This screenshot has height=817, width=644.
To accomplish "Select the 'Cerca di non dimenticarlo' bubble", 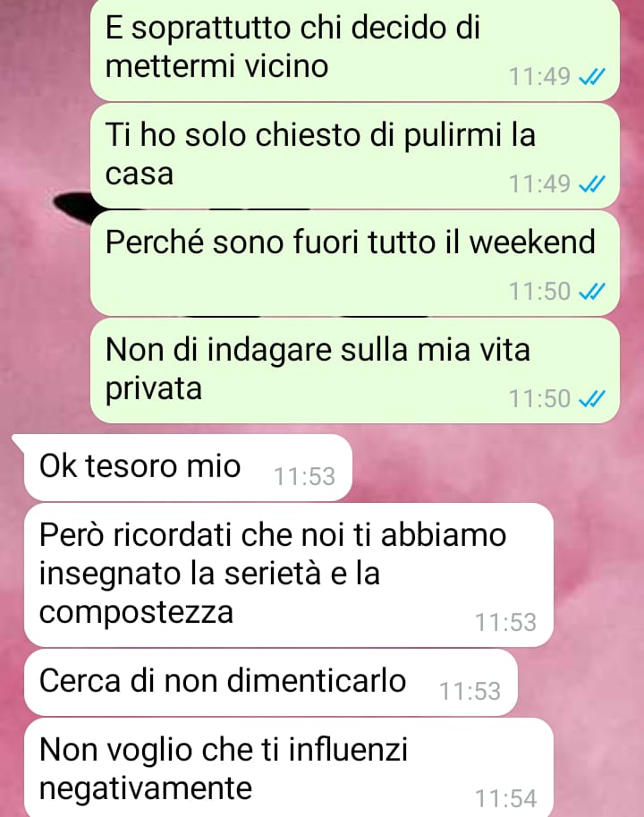I will click(271, 683).
